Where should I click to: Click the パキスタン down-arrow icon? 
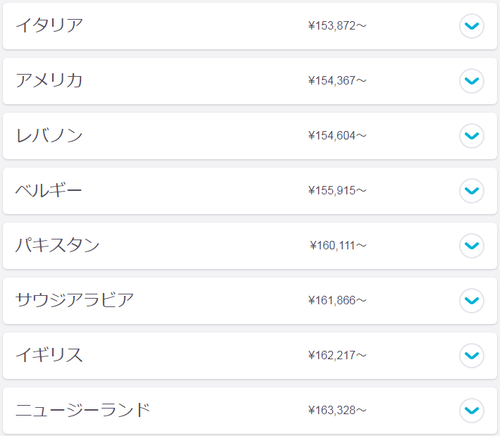tap(472, 246)
